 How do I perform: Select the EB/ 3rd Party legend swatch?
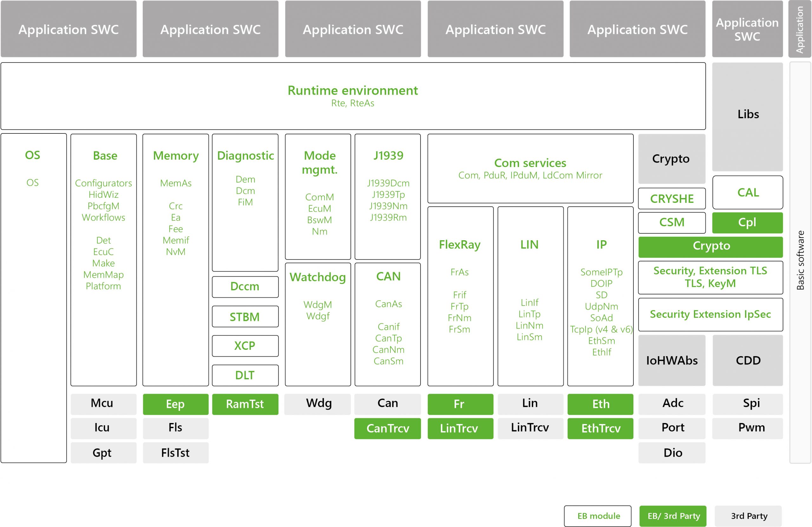point(673,516)
